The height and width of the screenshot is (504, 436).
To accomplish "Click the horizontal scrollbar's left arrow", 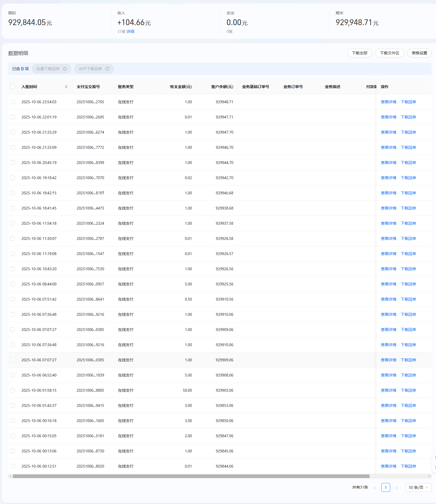I will [10, 476].
